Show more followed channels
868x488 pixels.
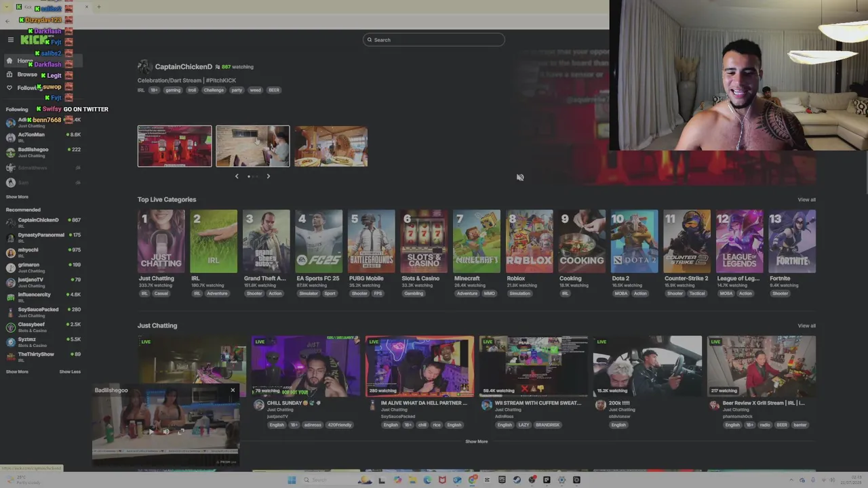[x=17, y=197]
